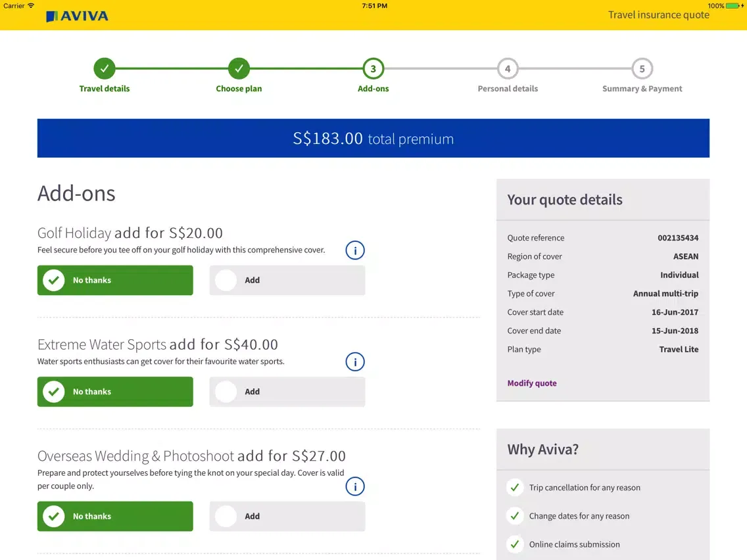Tap the S$183.00 total premium banner

point(373,138)
